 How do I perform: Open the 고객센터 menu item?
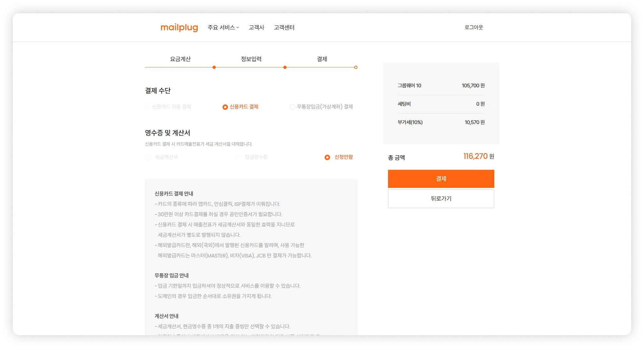coord(284,28)
